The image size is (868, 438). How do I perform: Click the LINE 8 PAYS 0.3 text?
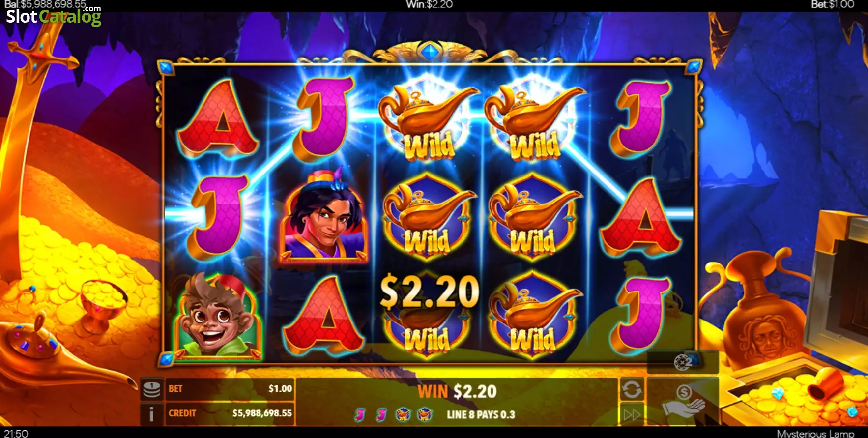coord(481,414)
